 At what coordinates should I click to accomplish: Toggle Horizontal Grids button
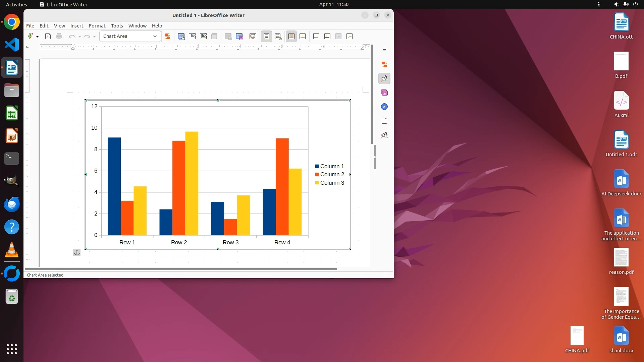[291, 36]
